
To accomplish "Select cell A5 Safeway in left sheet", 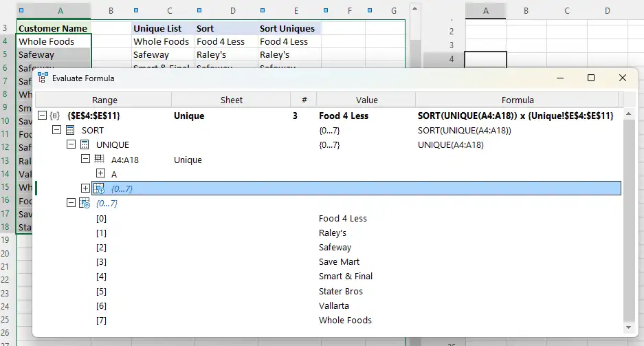I will 54,54.
